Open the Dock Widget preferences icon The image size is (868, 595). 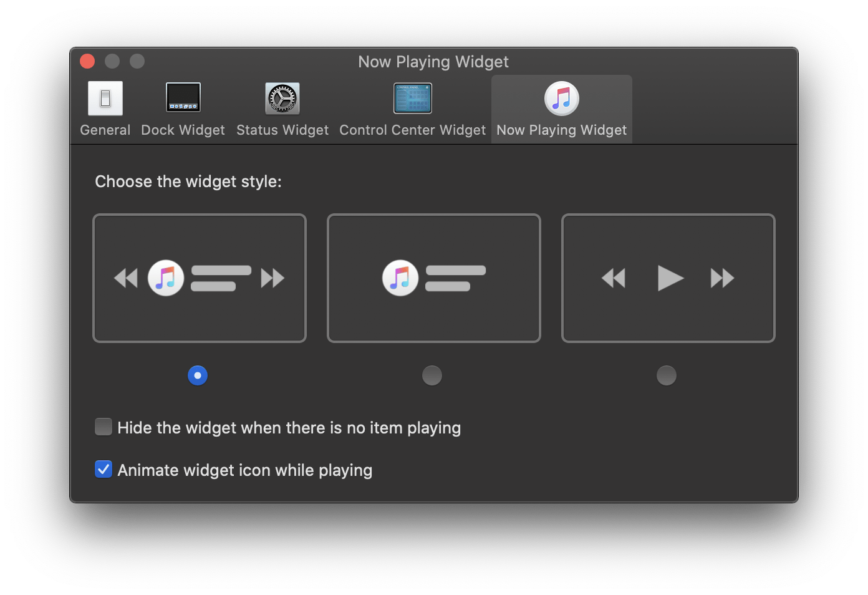pos(183,97)
